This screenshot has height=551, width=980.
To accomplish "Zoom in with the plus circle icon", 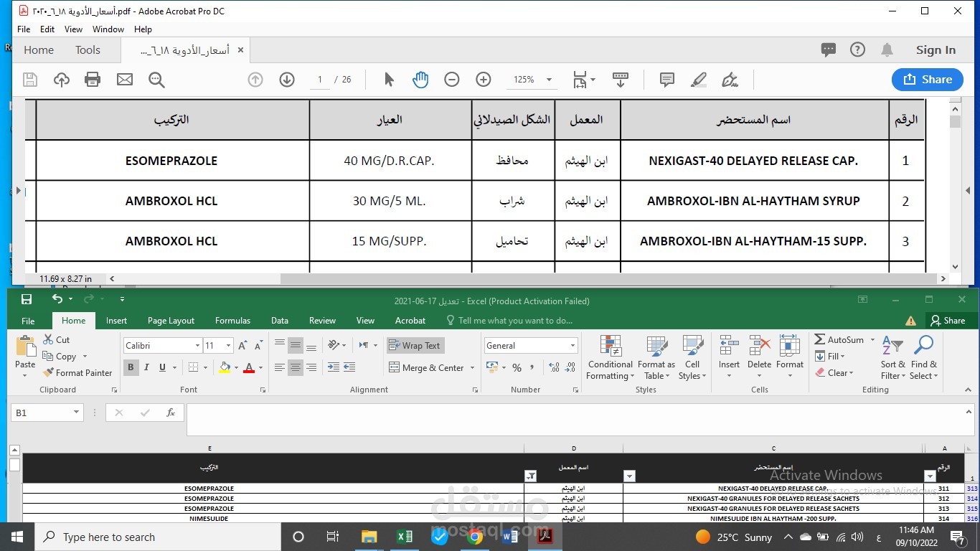I will (x=484, y=80).
